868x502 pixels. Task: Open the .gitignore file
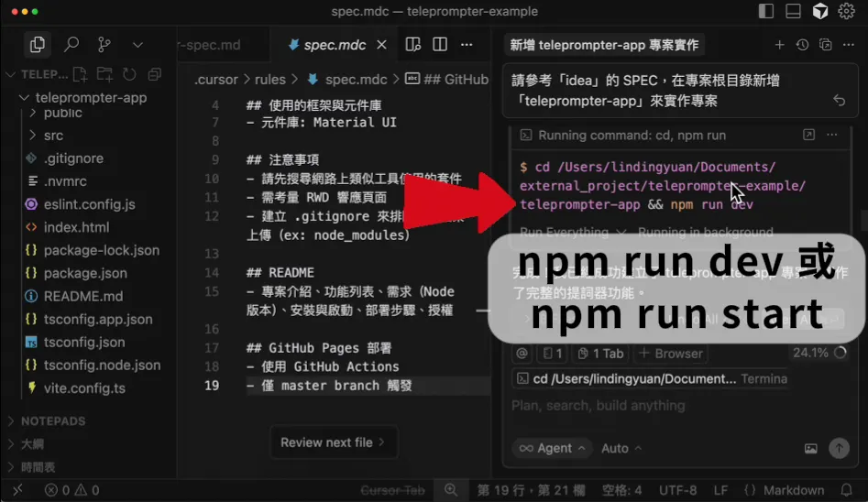73,158
